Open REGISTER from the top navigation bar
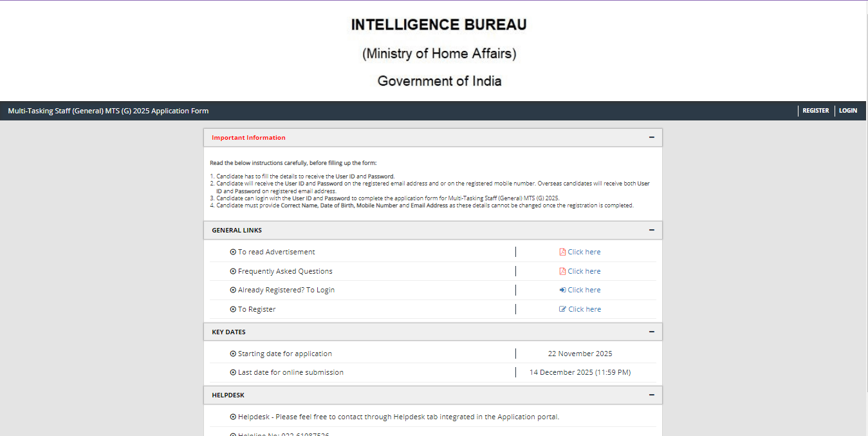The height and width of the screenshot is (436, 868). click(x=815, y=110)
